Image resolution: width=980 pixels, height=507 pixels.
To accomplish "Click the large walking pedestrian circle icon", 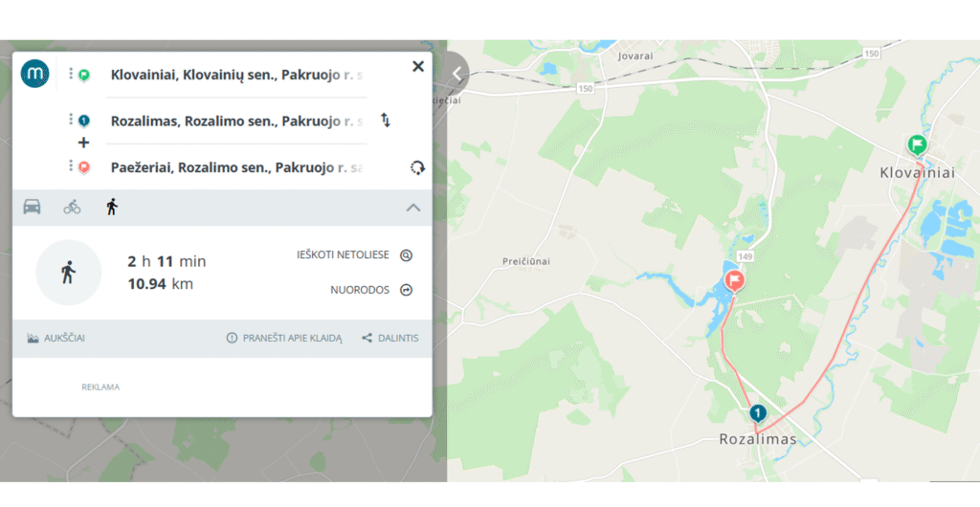I will [68, 273].
